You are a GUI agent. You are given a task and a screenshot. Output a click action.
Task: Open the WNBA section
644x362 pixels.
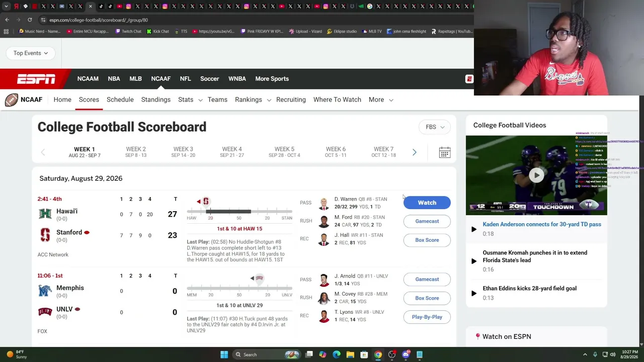coord(237,79)
